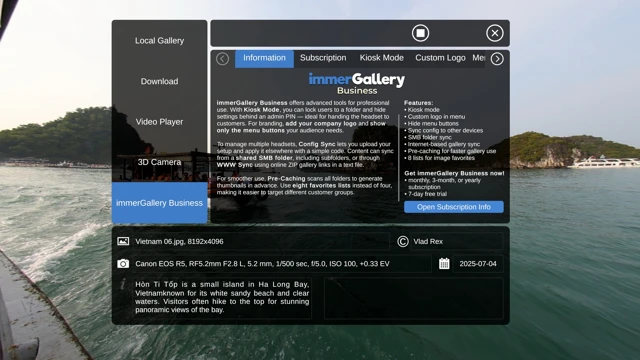Go to the Download sidebar section
The height and width of the screenshot is (360, 640).
(x=159, y=81)
